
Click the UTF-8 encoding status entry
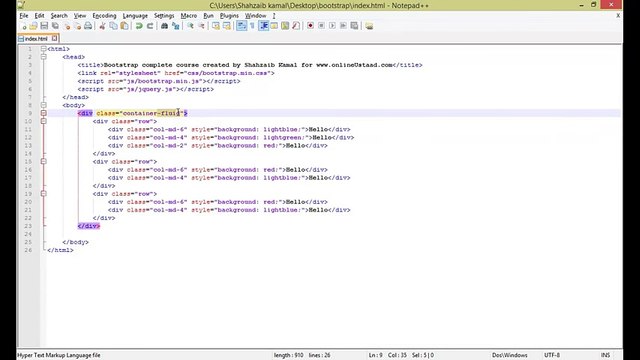(552, 355)
